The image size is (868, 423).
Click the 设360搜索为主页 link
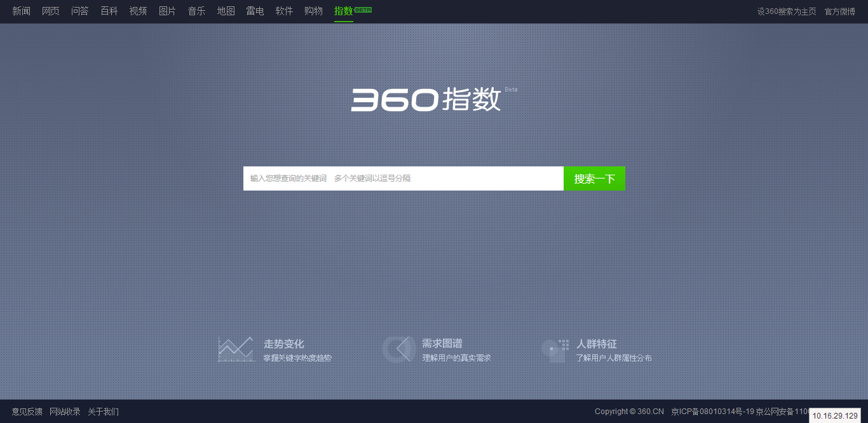(x=787, y=11)
